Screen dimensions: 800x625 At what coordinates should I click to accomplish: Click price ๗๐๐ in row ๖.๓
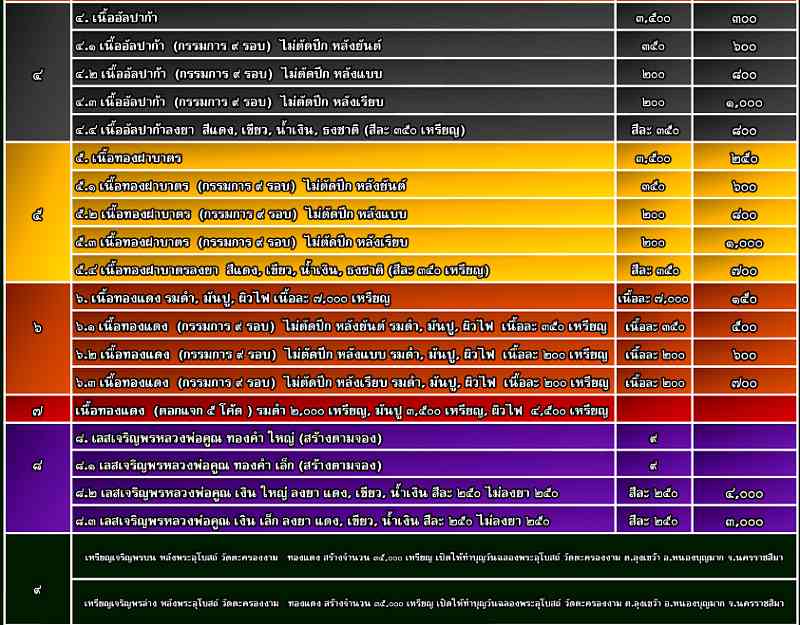click(x=745, y=382)
